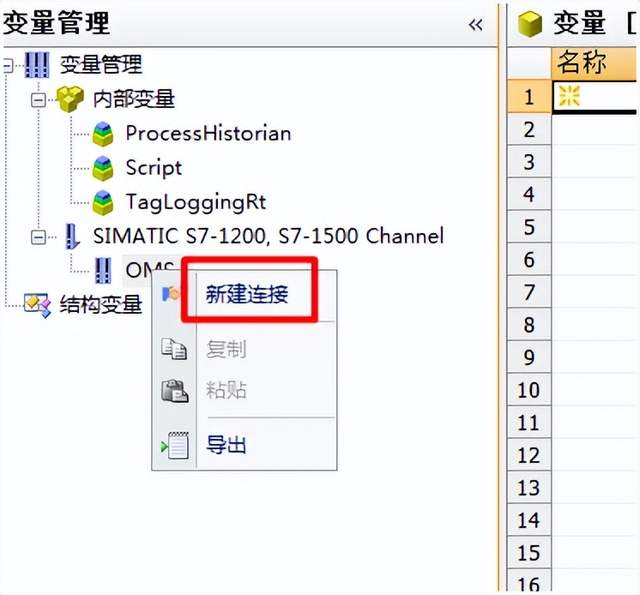Viewport: 640px width, 595px height.
Task: Click the table select-all corner cell
Action: point(529,63)
